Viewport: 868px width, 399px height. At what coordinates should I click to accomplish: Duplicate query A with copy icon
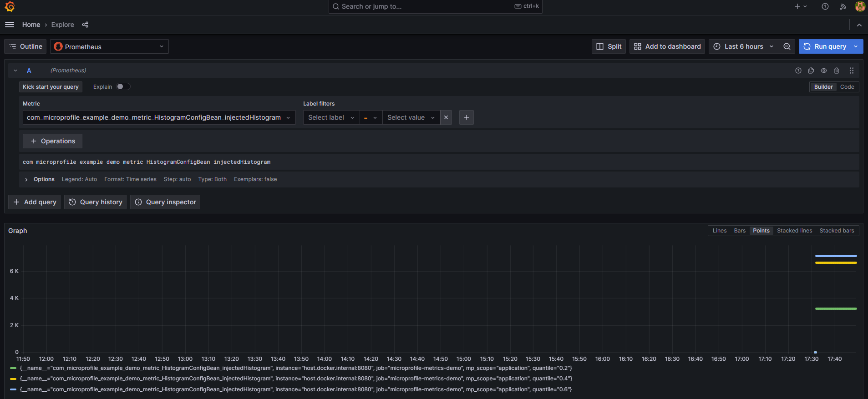(x=811, y=71)
